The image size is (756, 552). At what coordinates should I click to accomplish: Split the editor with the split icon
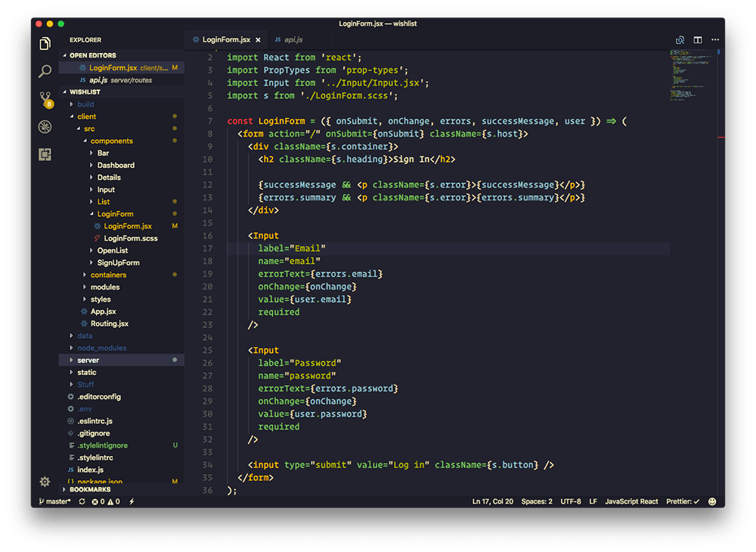tap(698, 40)
